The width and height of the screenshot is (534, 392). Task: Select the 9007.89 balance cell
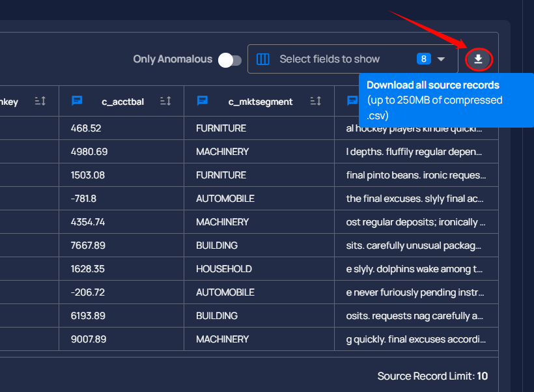coord(121,339)
